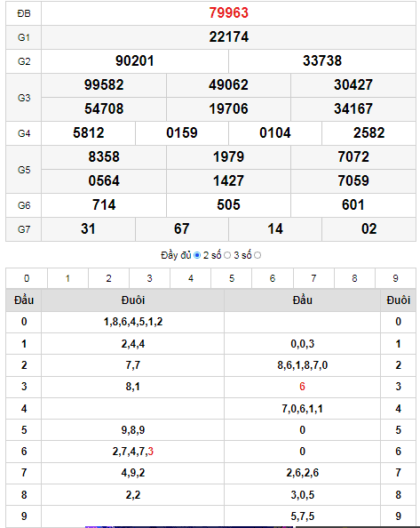Click the G7 result 31
The width and height of the screenshot is (420, 528).
pos(88,229)
